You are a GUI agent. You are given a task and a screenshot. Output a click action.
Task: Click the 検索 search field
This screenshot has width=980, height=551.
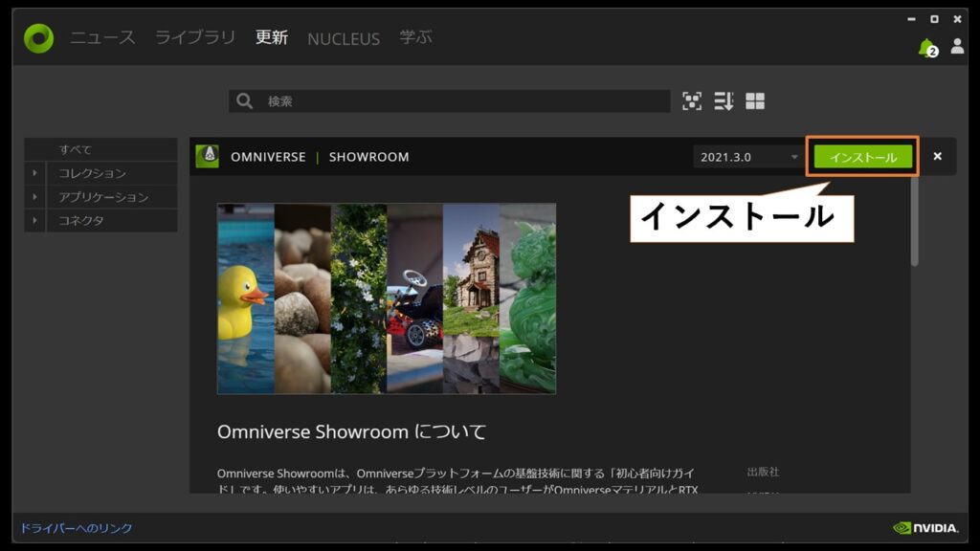click(x=450, y=101)
